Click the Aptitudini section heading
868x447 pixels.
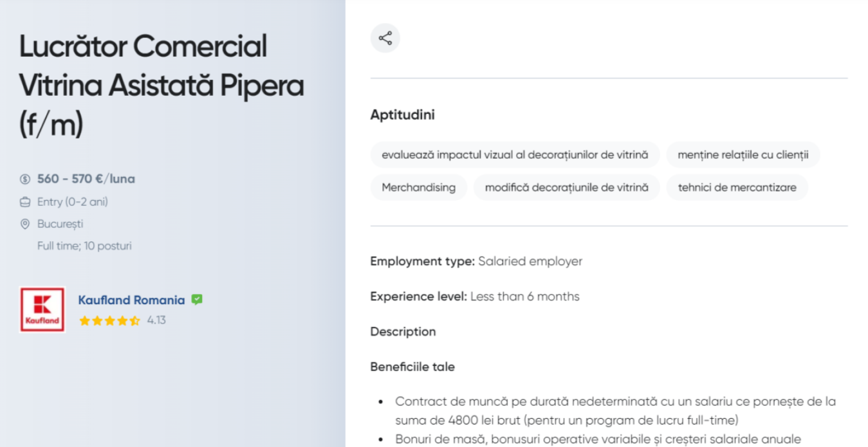403,115
